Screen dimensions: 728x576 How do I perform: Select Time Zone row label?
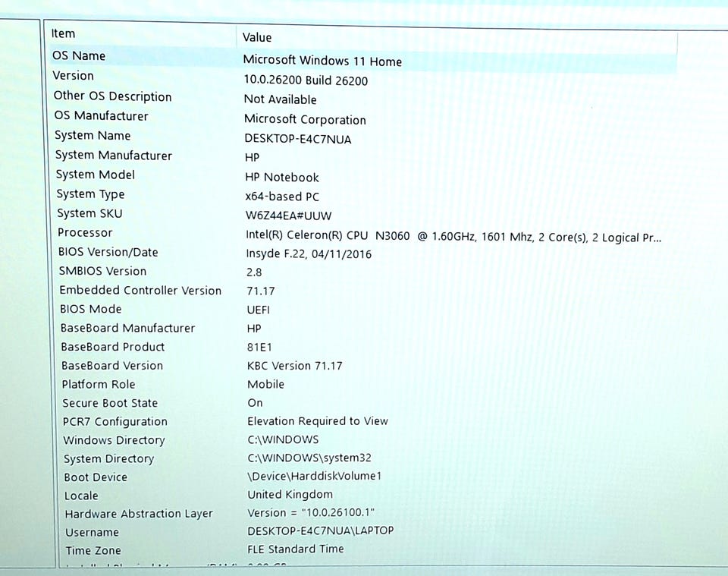click(93, 550)
